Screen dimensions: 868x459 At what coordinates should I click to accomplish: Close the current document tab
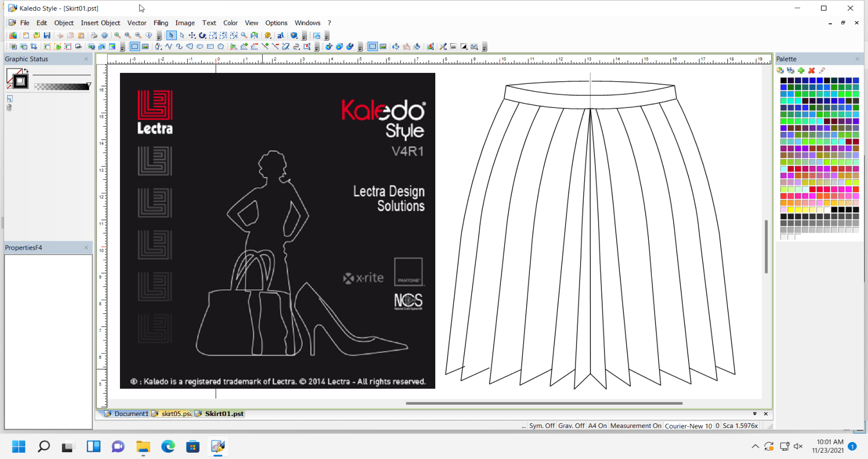(x=766, y=414)
